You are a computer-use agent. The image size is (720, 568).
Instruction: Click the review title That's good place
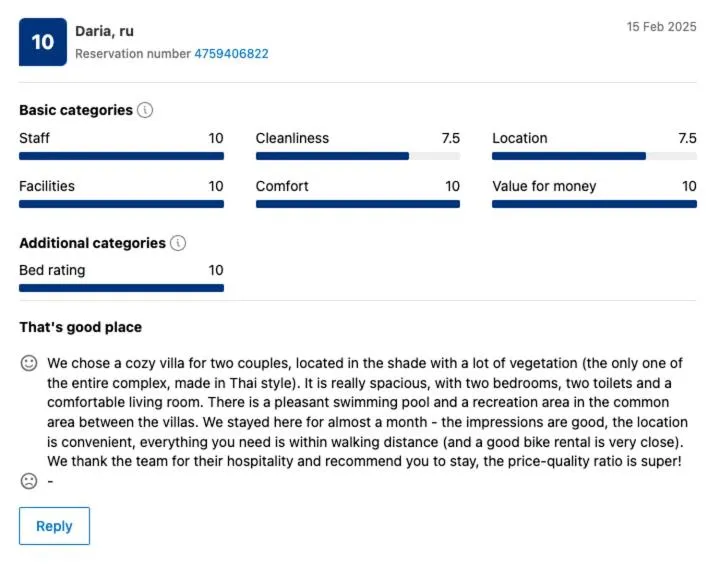(x=80, y=327)
